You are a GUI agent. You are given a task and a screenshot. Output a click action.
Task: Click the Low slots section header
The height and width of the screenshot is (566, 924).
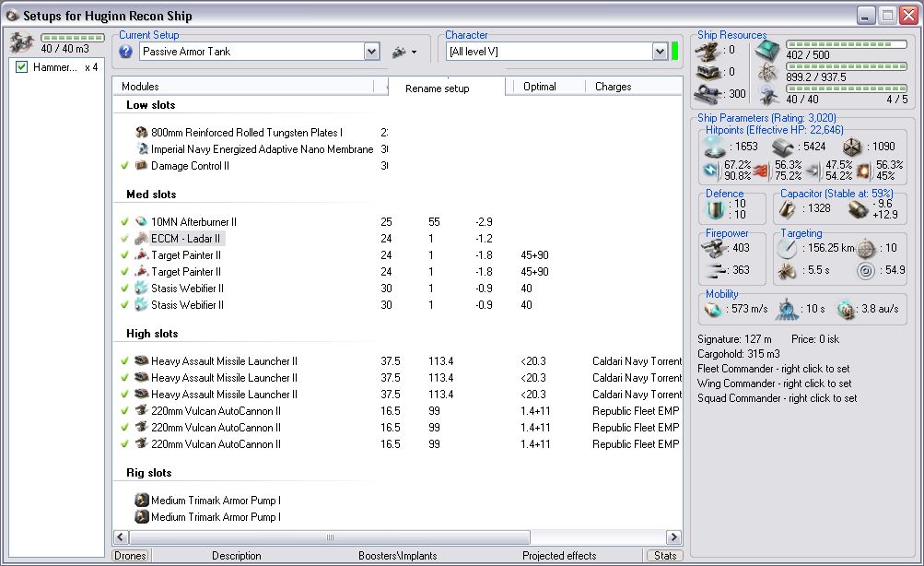click(151, 105)
